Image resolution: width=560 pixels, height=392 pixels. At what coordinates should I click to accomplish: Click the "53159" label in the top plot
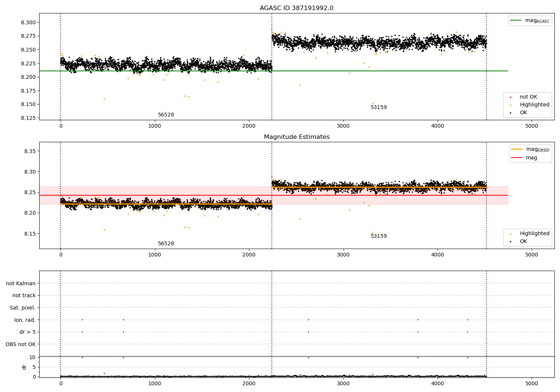[x=379, y=108]
